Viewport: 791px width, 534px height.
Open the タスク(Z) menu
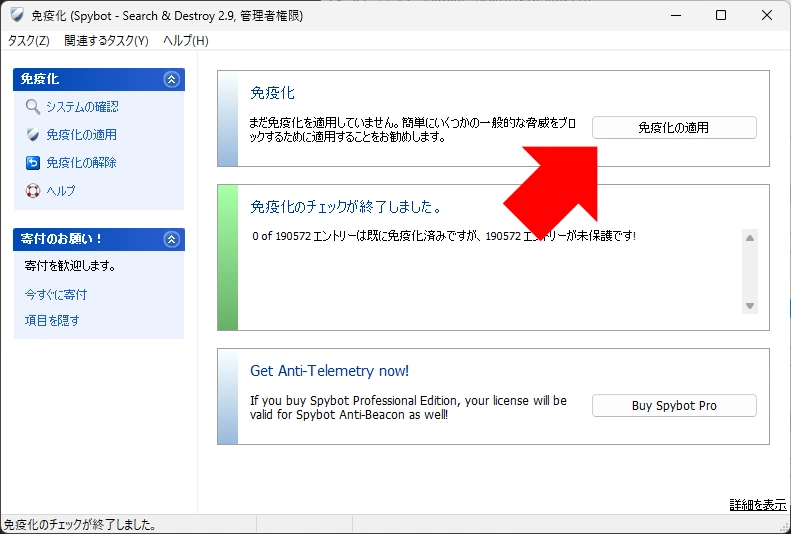[x=28, y=41]
